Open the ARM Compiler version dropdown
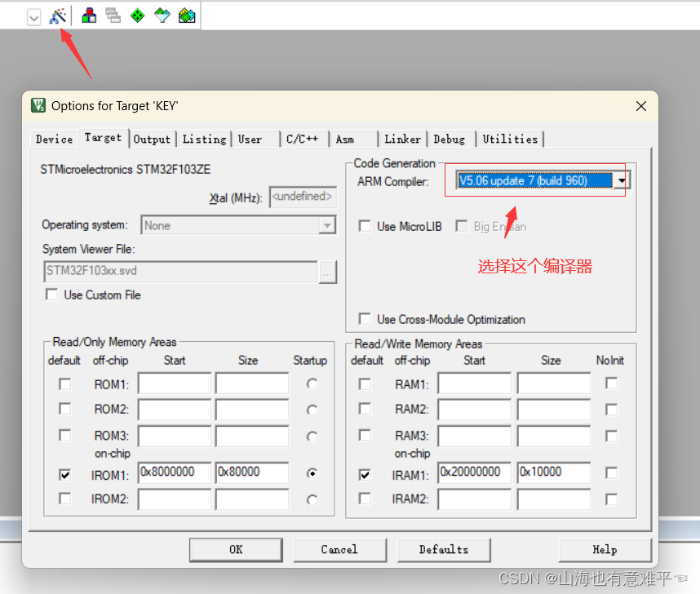Viewport: 700px width, 594px height. tap(622, 180)
